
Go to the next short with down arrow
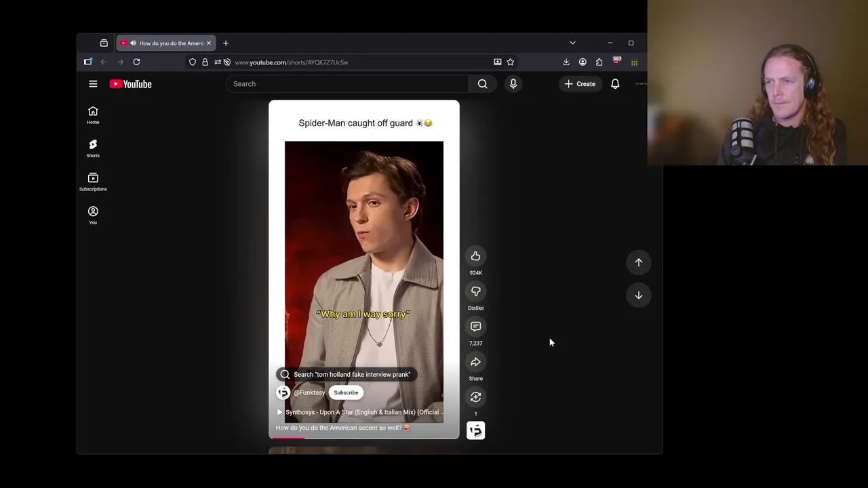tap(638, 295)
